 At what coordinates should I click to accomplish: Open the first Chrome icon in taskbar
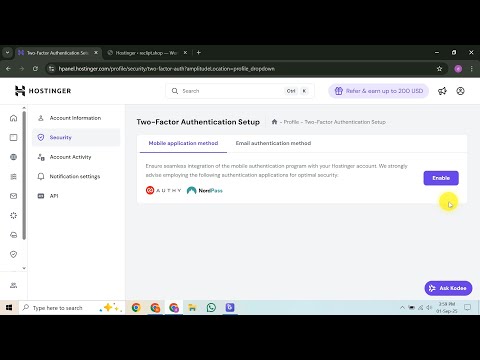(x=136, y=307)
